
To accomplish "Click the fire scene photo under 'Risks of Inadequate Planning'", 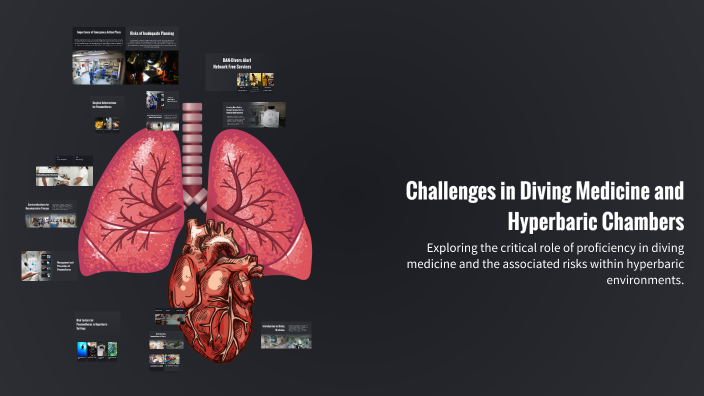I will click(x=152, y=67).
